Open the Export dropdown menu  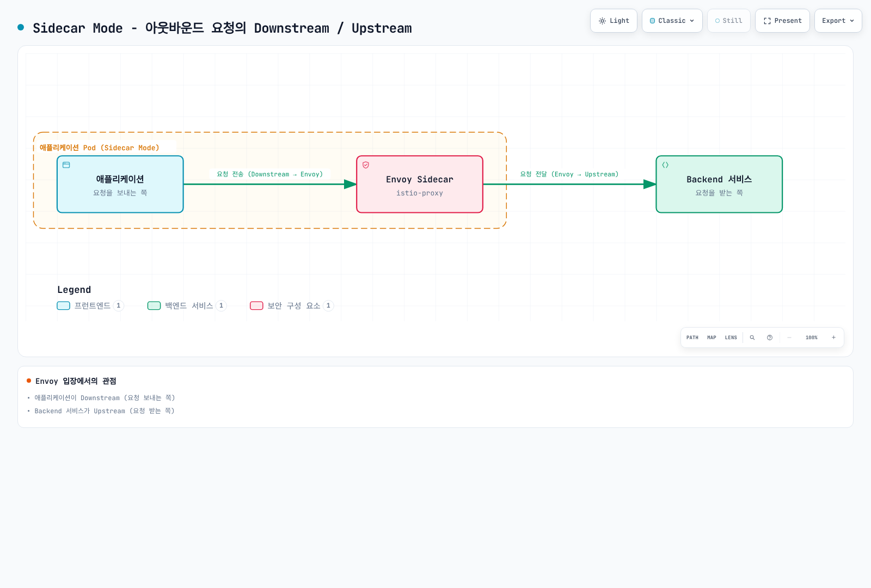(x=838, y=21)
